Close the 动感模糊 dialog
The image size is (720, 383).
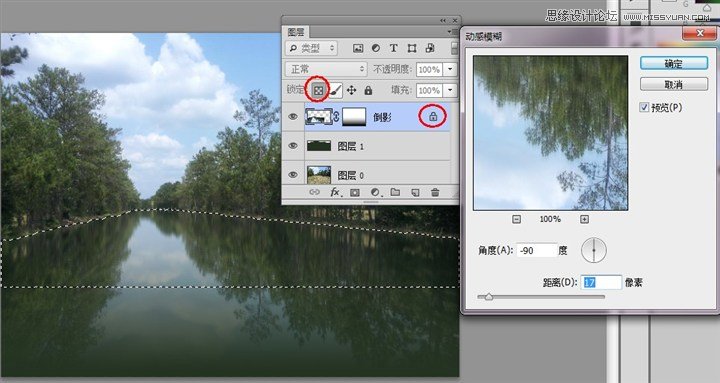(x=700, y=33)
